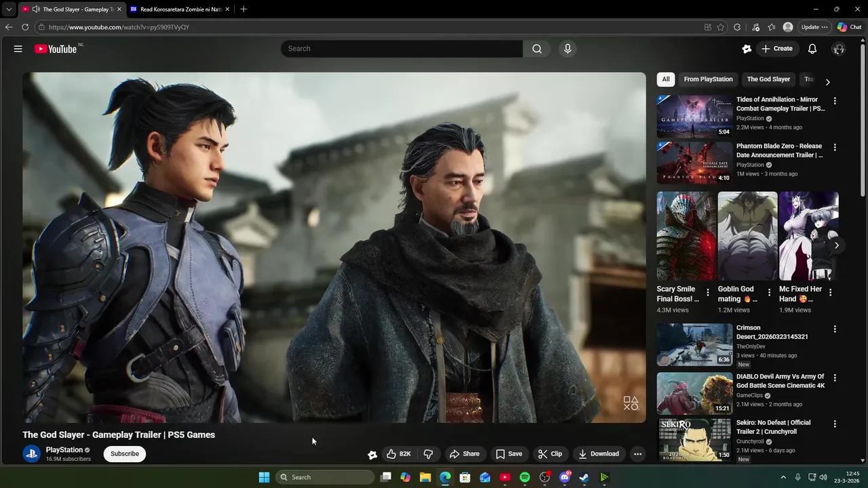Switch to Read Korosaretara Zombie tab
The height and width of the screenshot is (488, 868).
pyautogui.click(x=180, y=9)
